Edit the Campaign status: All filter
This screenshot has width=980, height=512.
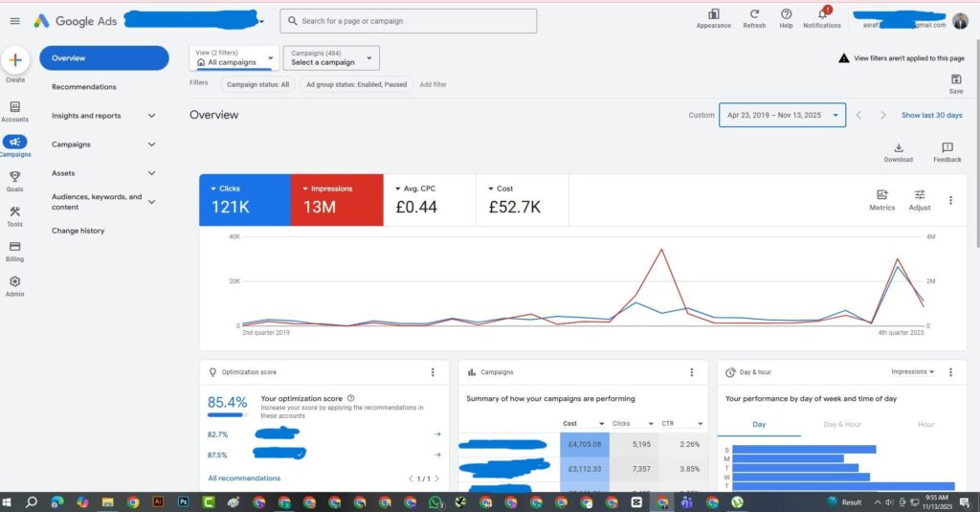[257, 84]
